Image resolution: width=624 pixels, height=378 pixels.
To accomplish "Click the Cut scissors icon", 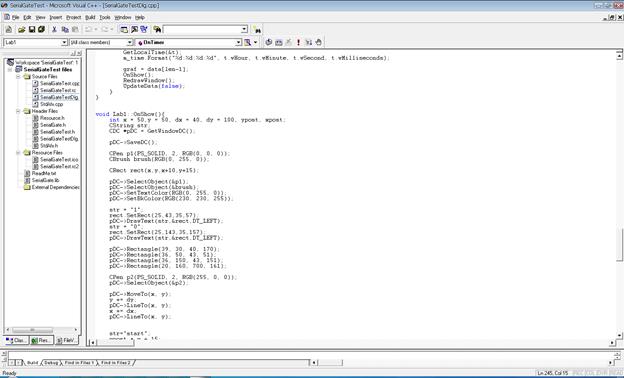I will tap(55, 29).
